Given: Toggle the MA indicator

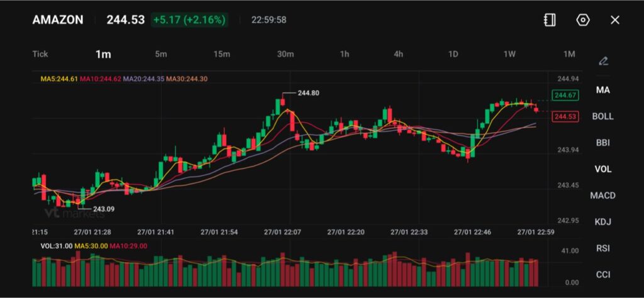Looking at the screenshot, I should tap(602, 90).
